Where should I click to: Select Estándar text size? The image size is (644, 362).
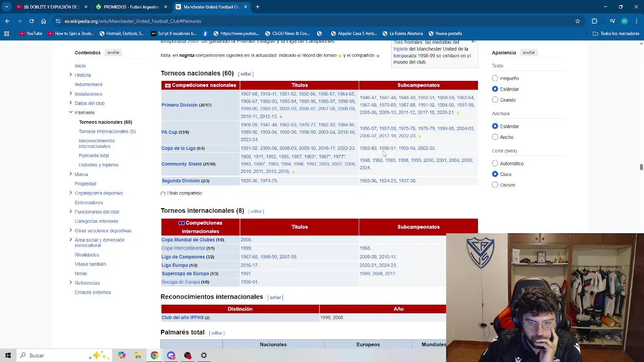495,89
